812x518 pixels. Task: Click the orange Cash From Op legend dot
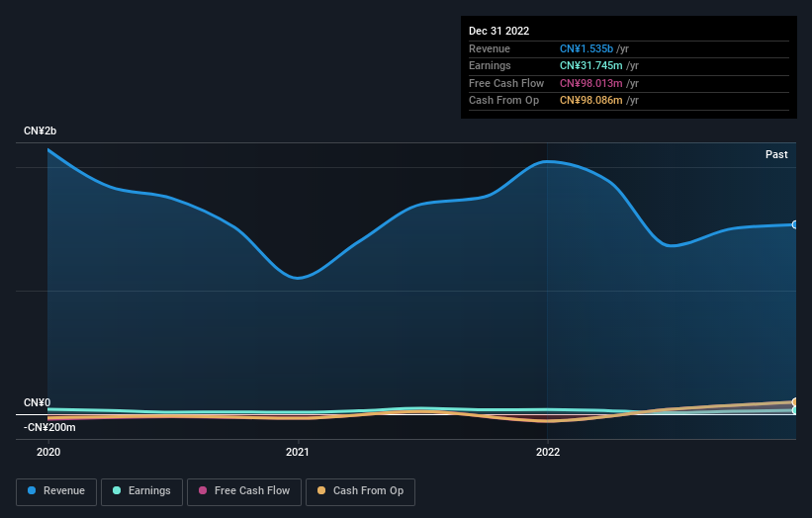click(x=321, y=490)
